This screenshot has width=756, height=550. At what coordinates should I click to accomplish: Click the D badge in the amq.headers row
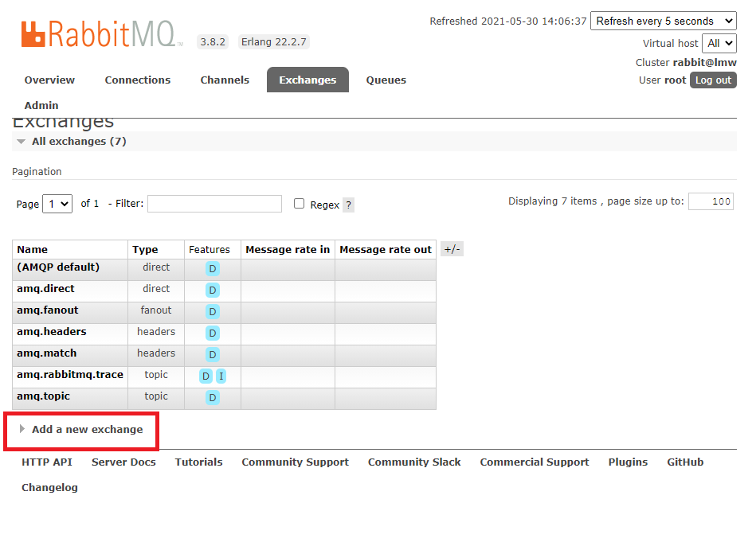click(212, 334)
